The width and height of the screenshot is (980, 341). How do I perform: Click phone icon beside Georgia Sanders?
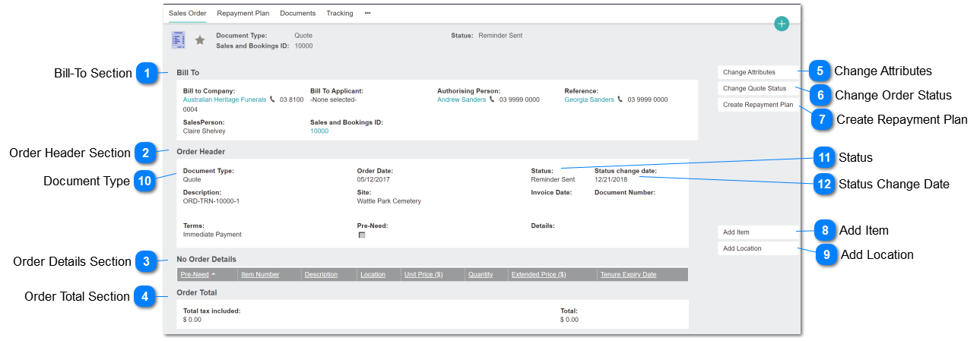620,99
